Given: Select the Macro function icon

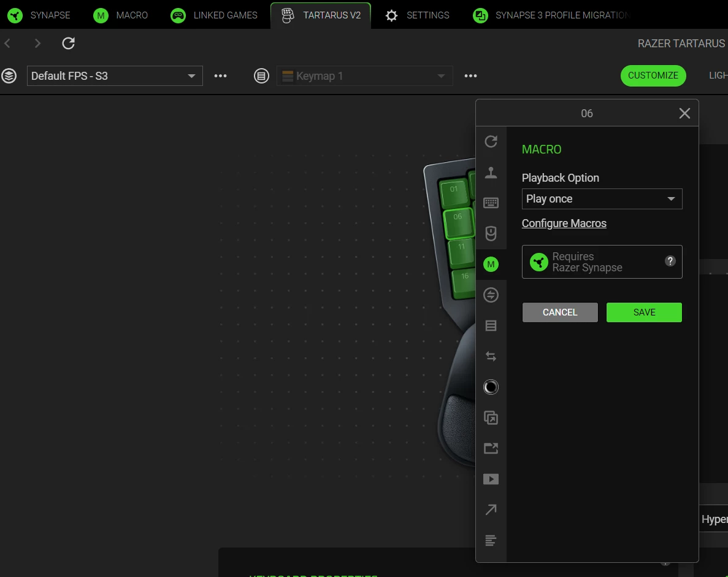Looking at the screenshot, I should [x=491, y=265].
